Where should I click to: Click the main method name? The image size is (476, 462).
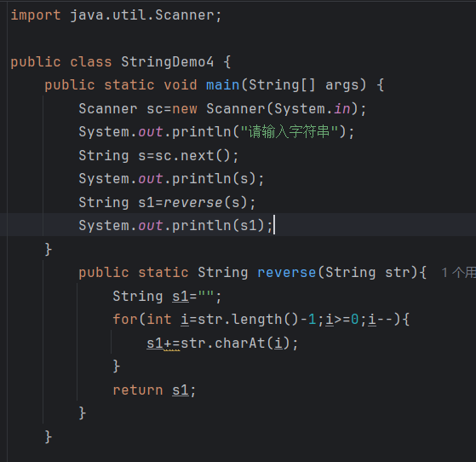222,84
